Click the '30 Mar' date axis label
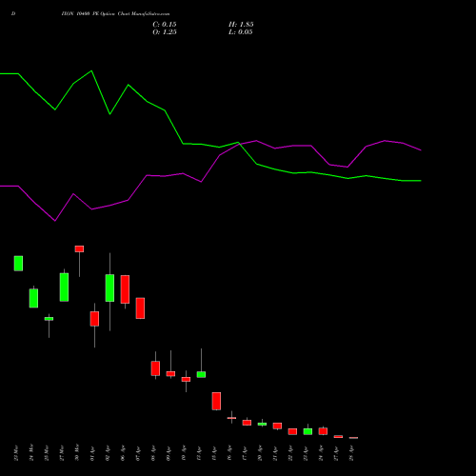The width and height of the screenshot is (476, 476). click(x=77, y=453)
